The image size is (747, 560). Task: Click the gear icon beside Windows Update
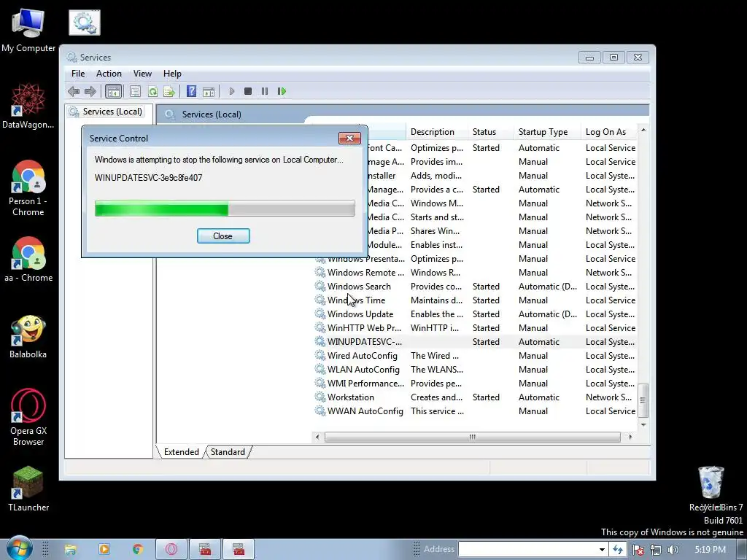(320, 314)
